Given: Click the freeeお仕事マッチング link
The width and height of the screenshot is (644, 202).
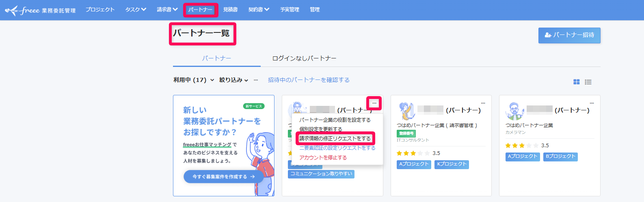Looking at the screenshot, I should [207, 145].
